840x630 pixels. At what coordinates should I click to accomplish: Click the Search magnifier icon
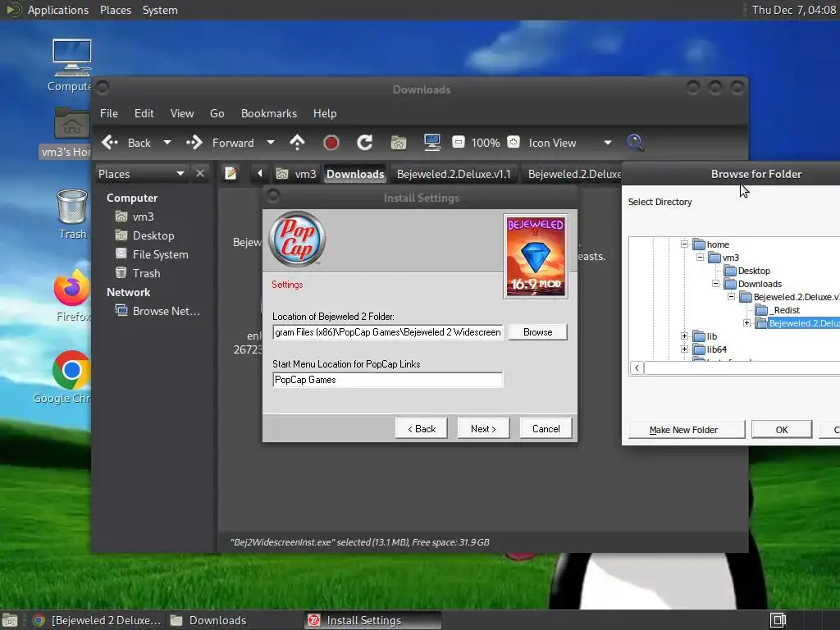[635, 143]
